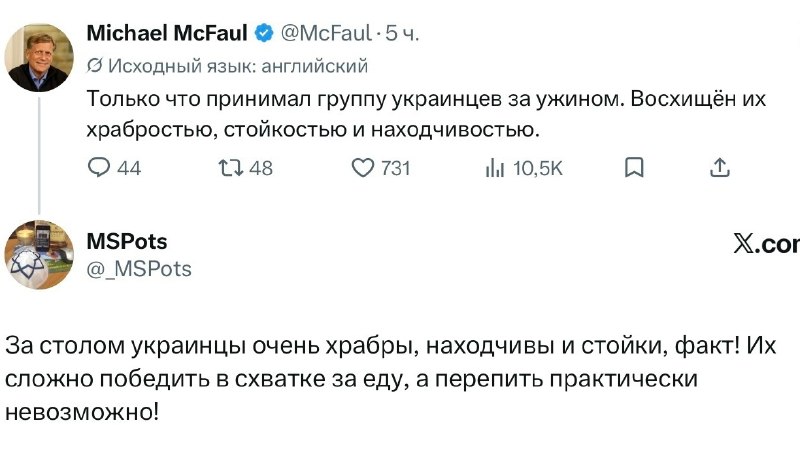The height and width of the screenshot is (450, 800).
Task: Select the MSPots reply text
Action: click(391, 379)
